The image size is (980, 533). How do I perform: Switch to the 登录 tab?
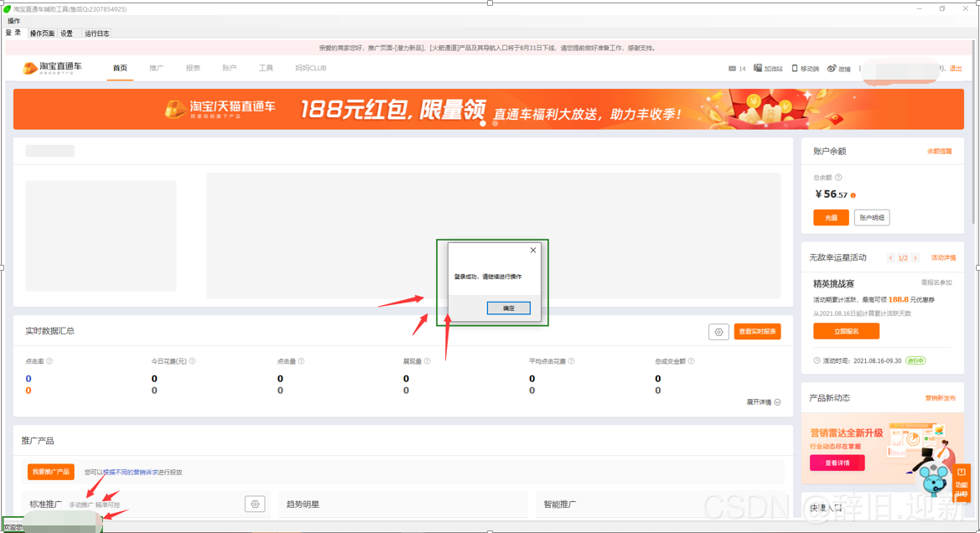click(13, 34)
